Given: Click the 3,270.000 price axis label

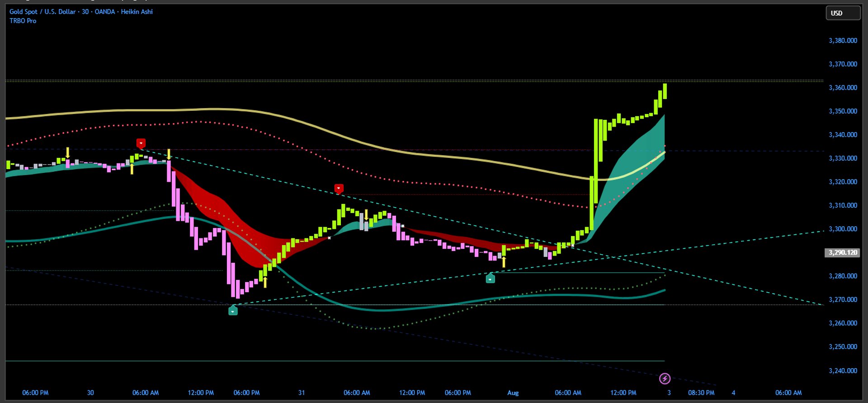Looking at the screenshot, I should coord(843,299).
